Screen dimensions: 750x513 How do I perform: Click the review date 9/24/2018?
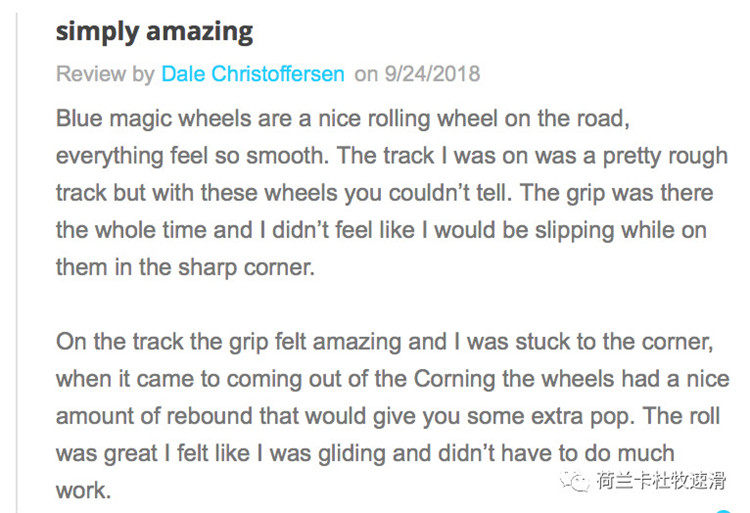pyautogui.click(x=432, y=74)
